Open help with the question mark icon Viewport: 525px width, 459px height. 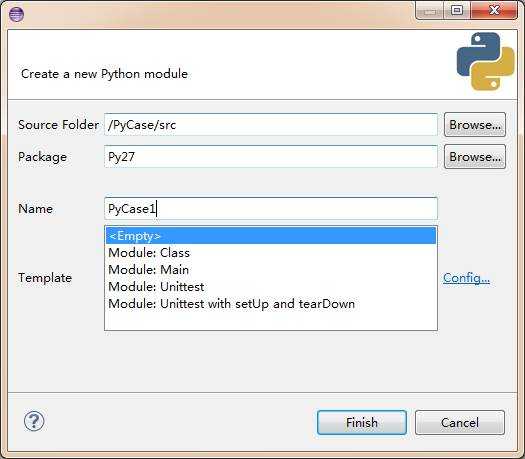point(34,421)
